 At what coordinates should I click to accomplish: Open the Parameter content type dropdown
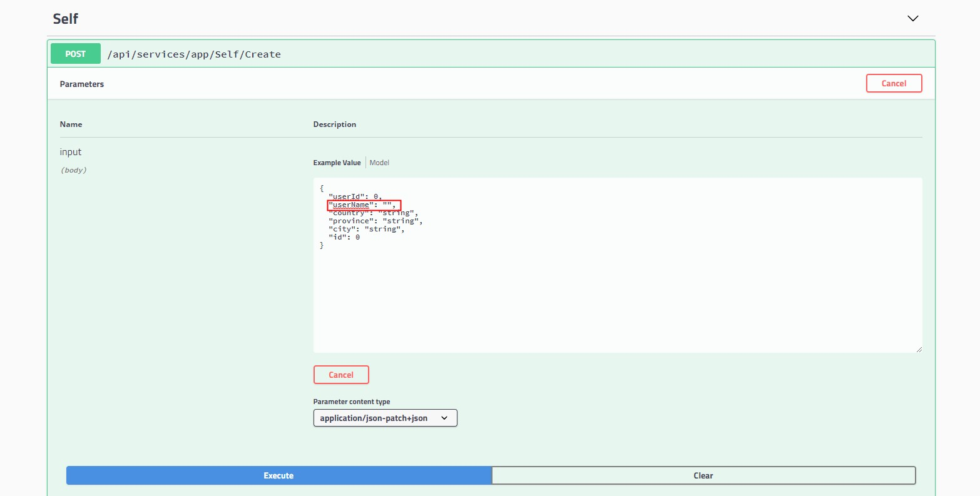tap(385, 418)
